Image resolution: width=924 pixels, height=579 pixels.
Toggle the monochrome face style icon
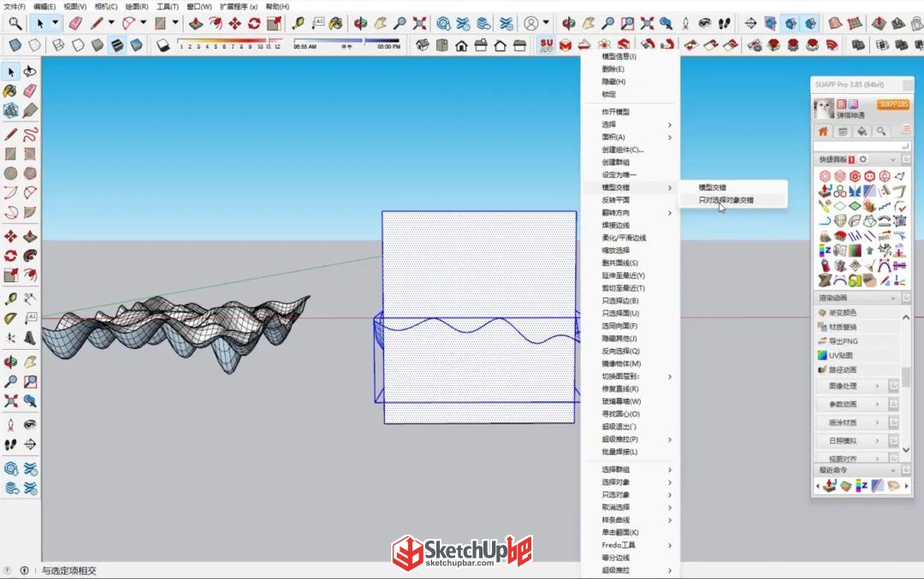[x=136, y=45]
